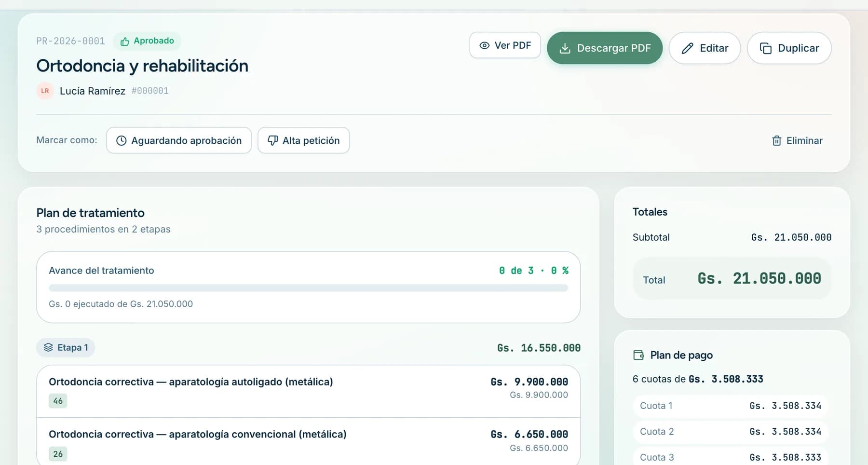Click 6 cuotas de Gs. 3.508.333
The width and height of the screenshot is (868, 465).
[x=698, y=379]
